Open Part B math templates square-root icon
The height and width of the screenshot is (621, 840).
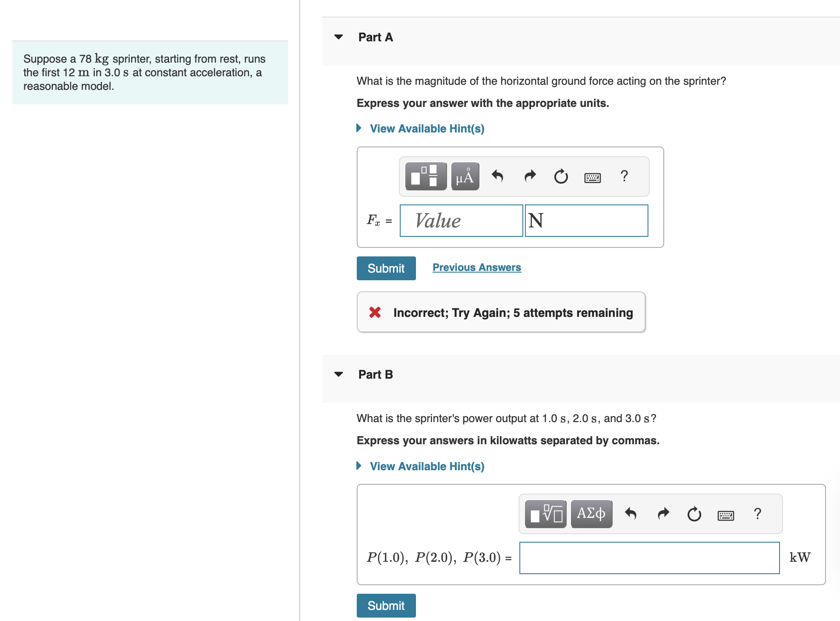546,514
